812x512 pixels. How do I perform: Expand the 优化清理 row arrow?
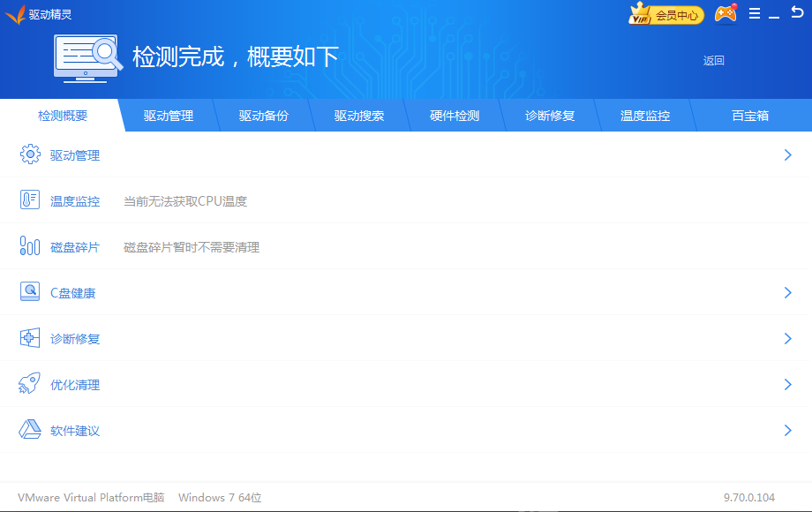787,384
